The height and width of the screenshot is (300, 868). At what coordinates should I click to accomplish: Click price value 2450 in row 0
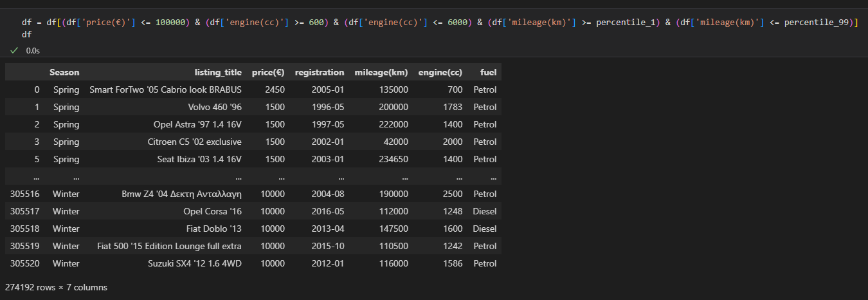(275, 89)
